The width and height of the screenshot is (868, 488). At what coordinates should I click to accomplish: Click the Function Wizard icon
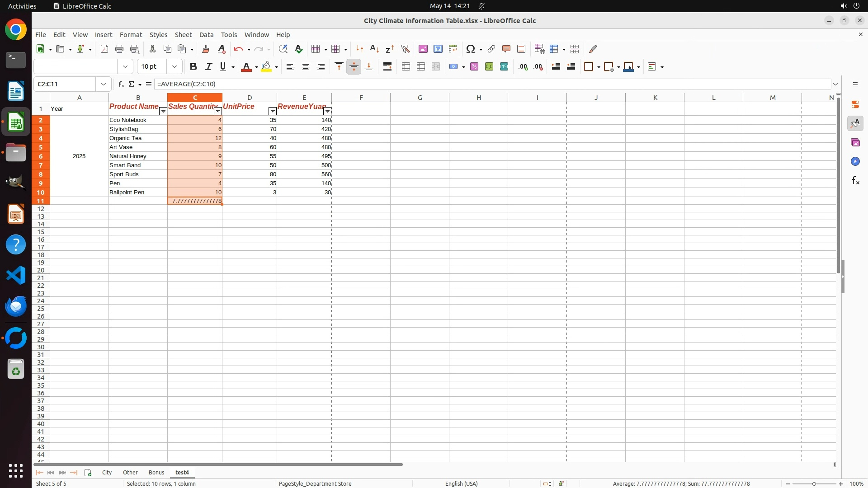tap(121, 84)
